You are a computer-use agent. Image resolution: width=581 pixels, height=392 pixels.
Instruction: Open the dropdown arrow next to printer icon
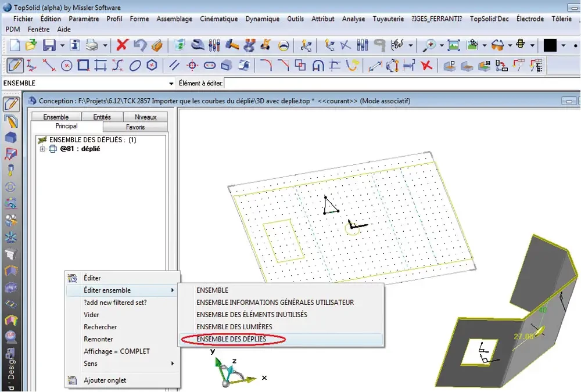[105, 45]
